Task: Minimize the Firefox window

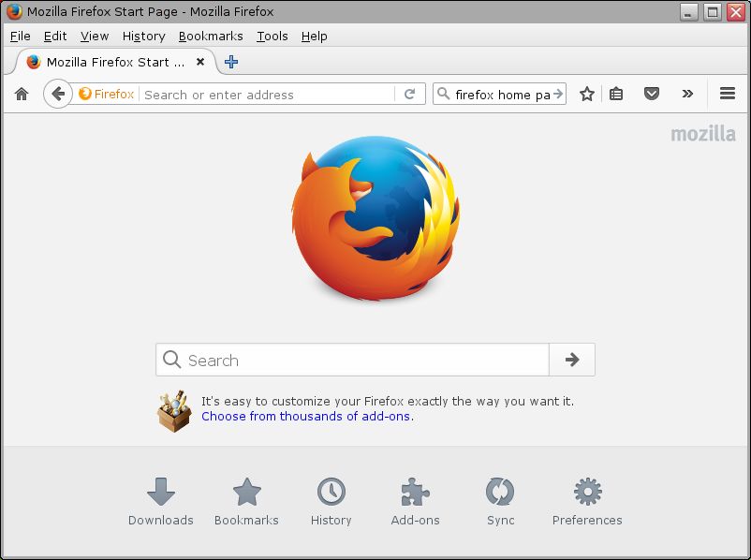Action: point(689,11)
